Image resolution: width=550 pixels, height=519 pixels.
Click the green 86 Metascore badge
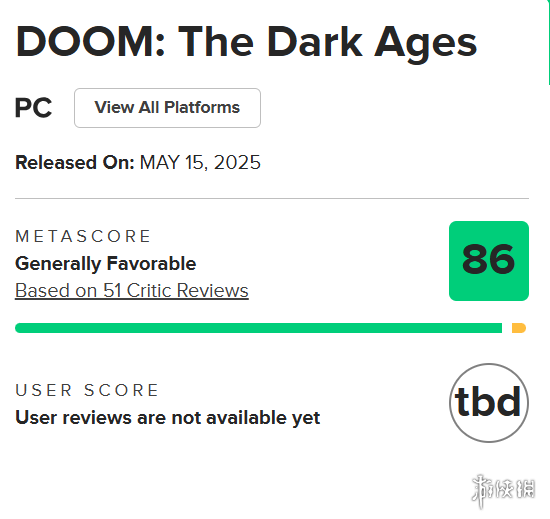[x=489, y=261]
